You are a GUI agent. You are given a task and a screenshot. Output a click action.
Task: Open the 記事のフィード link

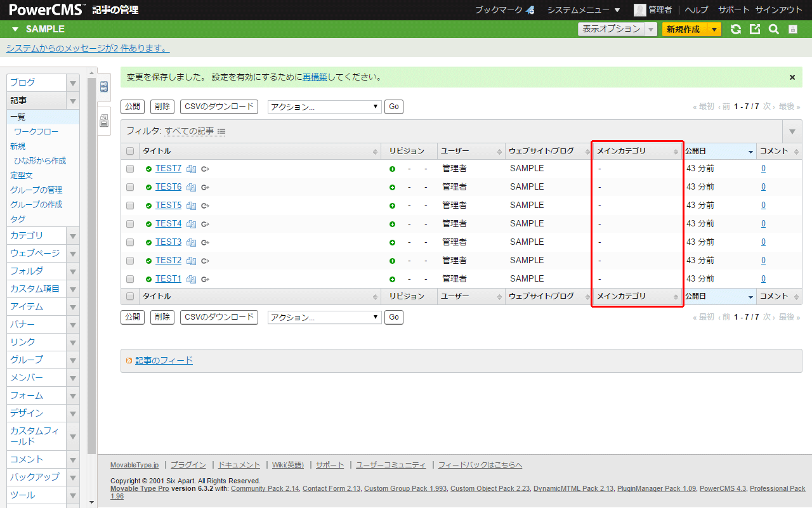(x=164, y=360)
